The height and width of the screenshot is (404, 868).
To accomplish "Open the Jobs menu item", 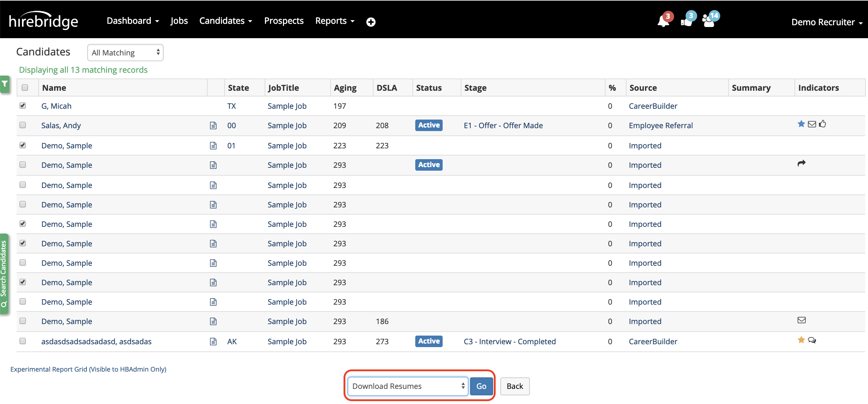I will [179, 21].
